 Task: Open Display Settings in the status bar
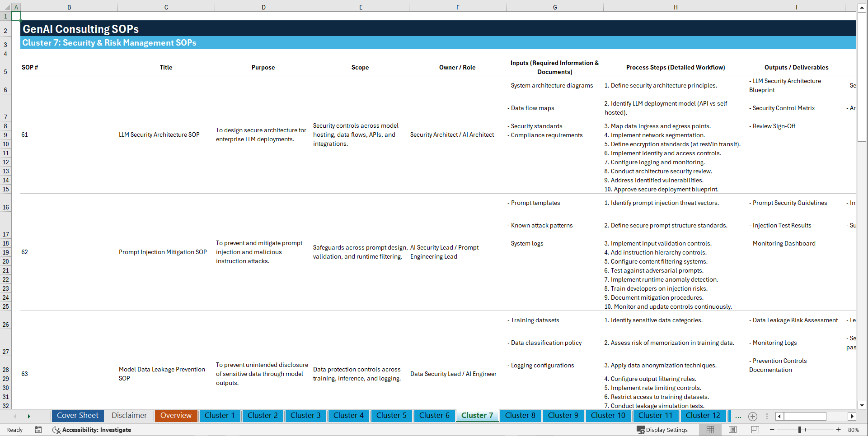663,430
